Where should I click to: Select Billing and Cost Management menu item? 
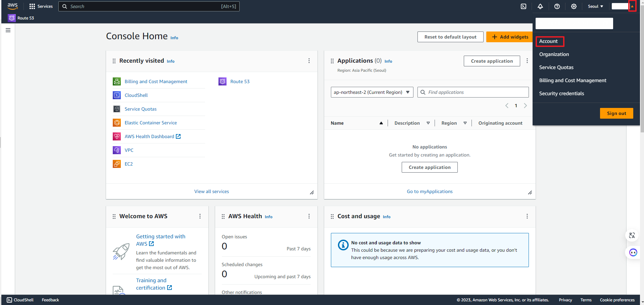573,80
